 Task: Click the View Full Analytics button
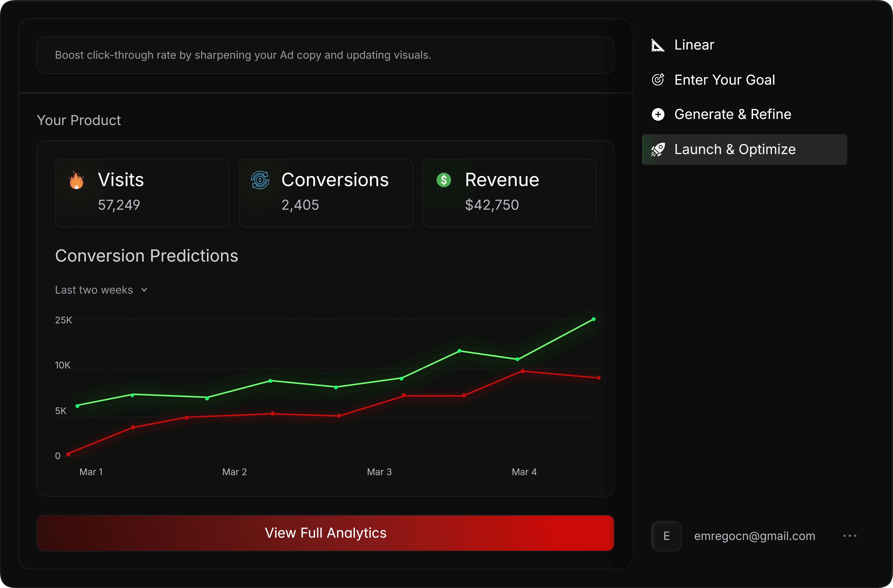tap(325, 533)
